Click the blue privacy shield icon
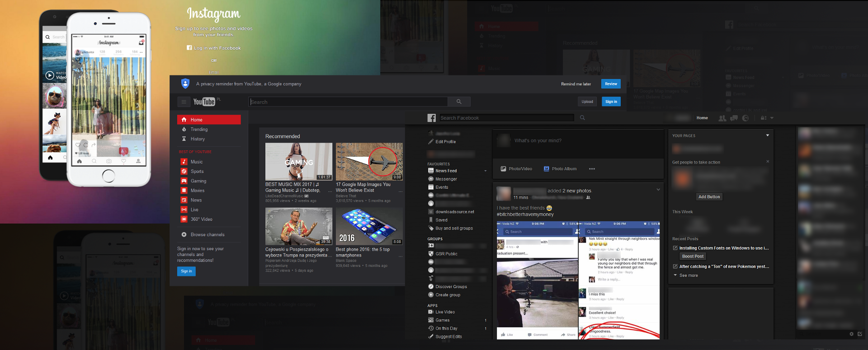The height and width of the screenshot is (350, 868). 185,84
